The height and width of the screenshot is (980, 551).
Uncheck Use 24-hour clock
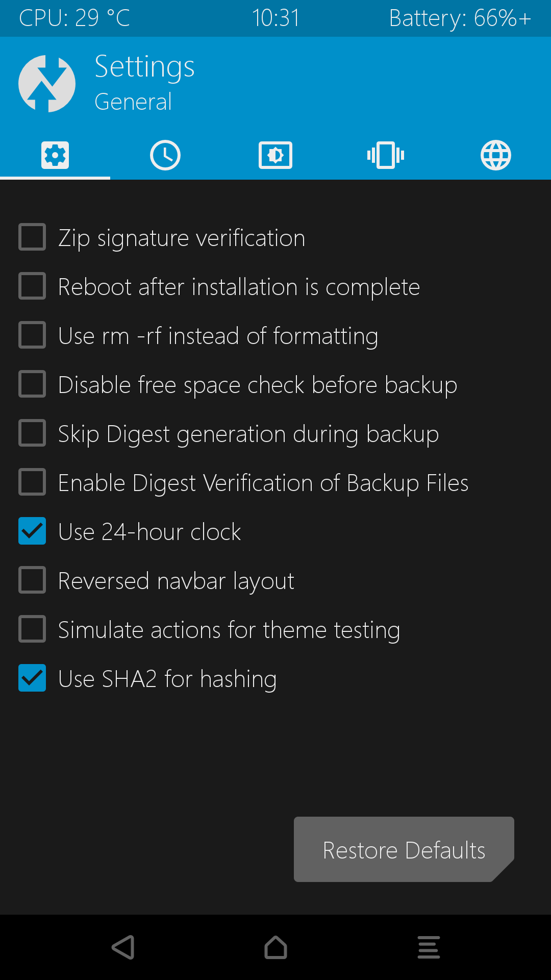point(32,531)
